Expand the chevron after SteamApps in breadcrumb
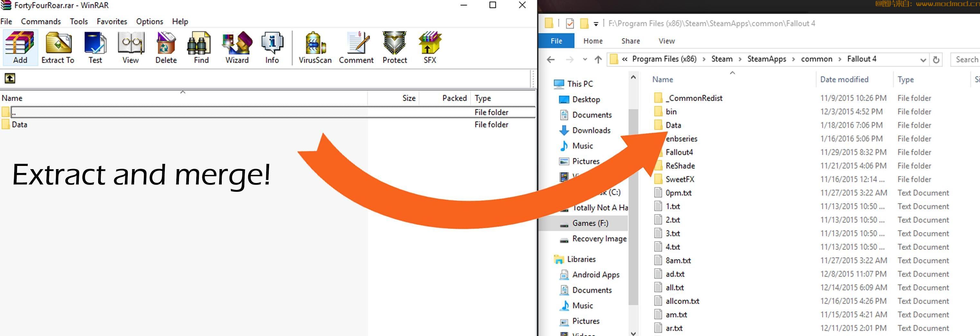Image resolution: width=980 pixels, height=336 pixels. (793, 59)
